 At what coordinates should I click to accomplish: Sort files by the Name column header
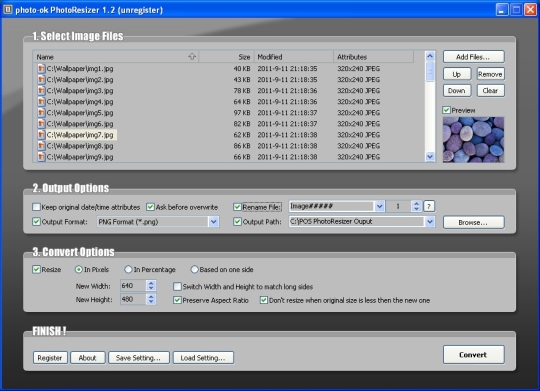116,56
